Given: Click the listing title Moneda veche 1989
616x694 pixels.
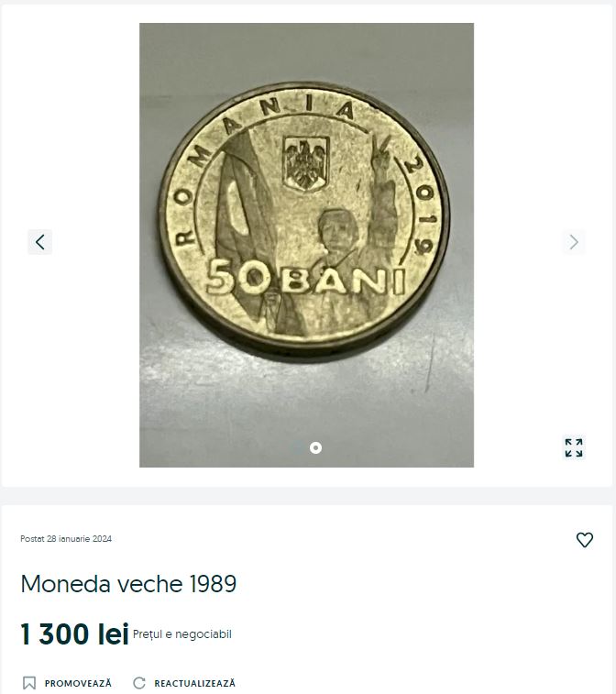Looking at the screenshot, I should 128,583.
